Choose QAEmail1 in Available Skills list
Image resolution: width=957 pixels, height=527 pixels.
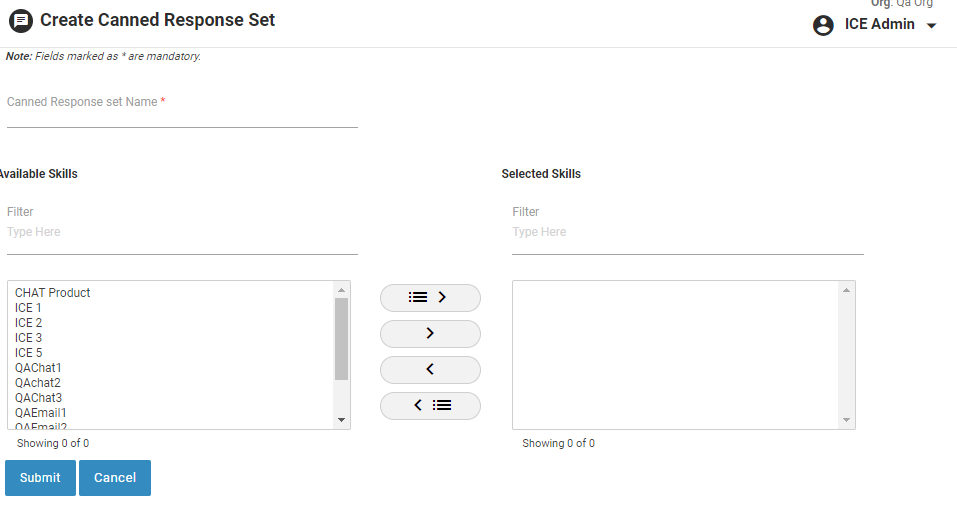pos(41,413)
